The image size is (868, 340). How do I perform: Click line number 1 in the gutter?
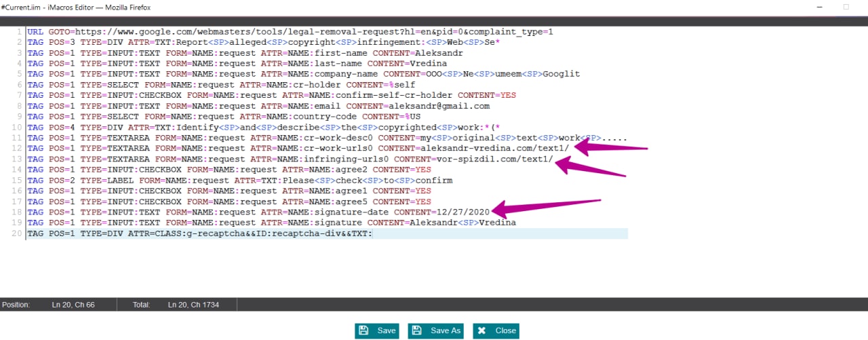(20, 31)
